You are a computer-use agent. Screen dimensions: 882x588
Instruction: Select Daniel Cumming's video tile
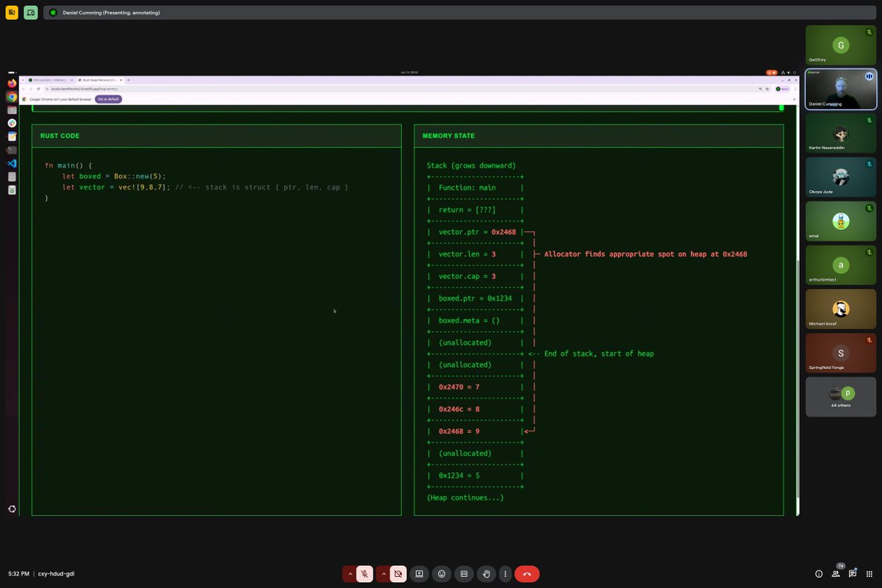[x=841, y=89]
